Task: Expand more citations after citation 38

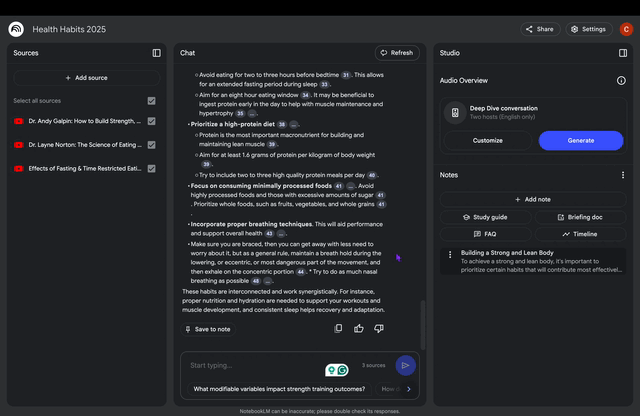Action: [293, 125]
